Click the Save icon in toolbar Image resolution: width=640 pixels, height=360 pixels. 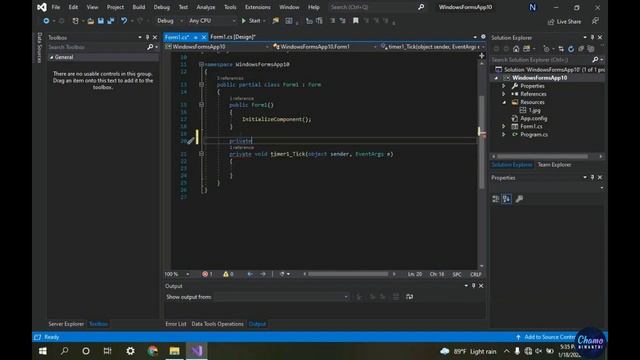pos(101,21)
